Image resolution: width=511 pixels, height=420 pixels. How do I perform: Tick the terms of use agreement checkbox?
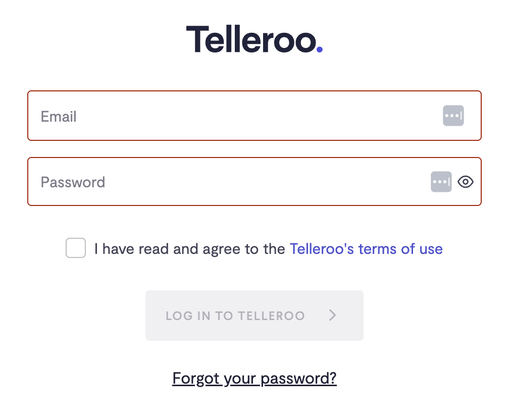coord(76,248)
